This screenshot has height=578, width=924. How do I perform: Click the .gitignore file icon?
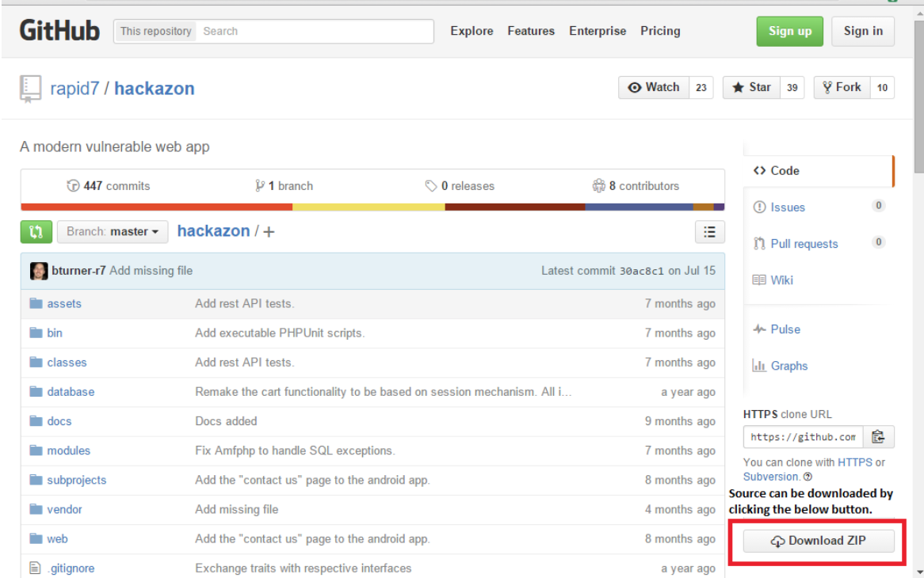pos(36,568)
